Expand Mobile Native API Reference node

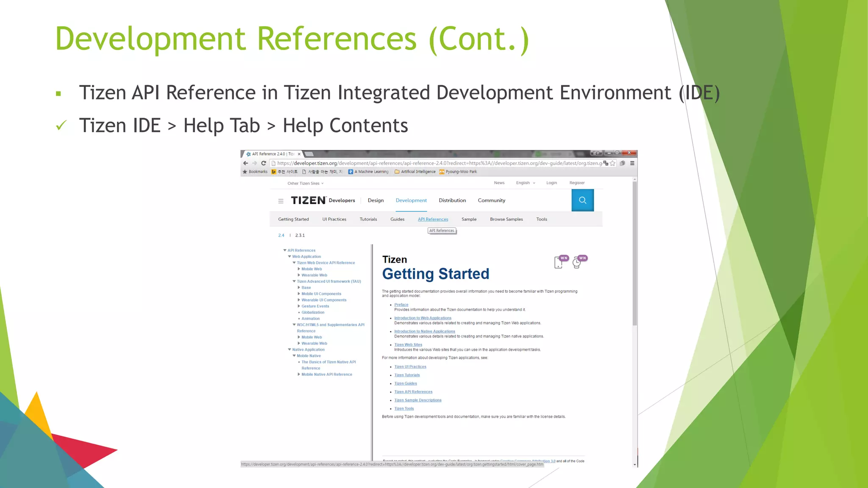[299, 374]
